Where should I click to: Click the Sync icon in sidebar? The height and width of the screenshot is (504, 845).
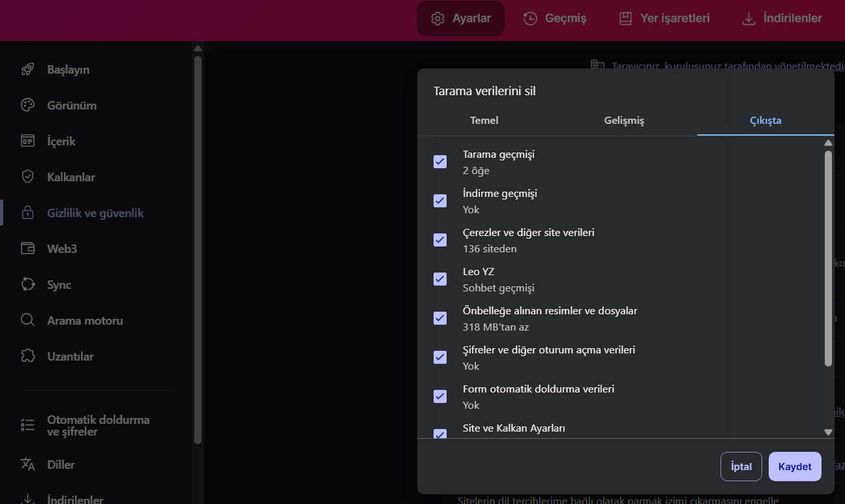(27, 285)
